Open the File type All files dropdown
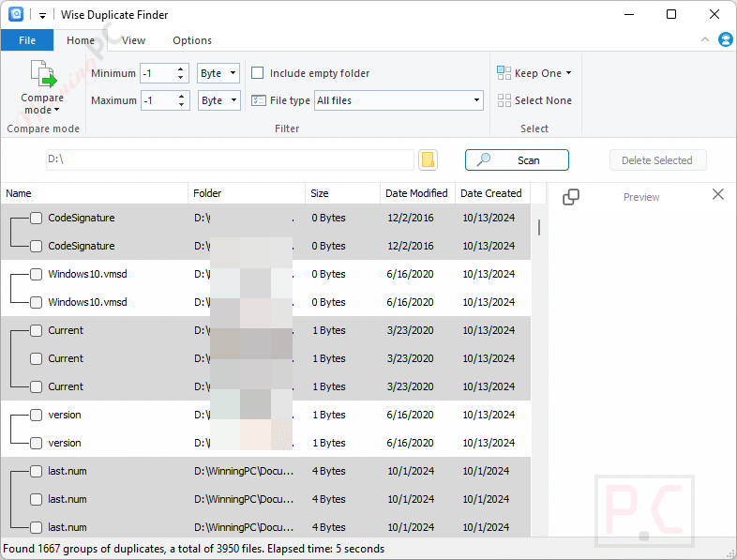Viewport: 737px width, 560px height. click(x=399, y=100)
